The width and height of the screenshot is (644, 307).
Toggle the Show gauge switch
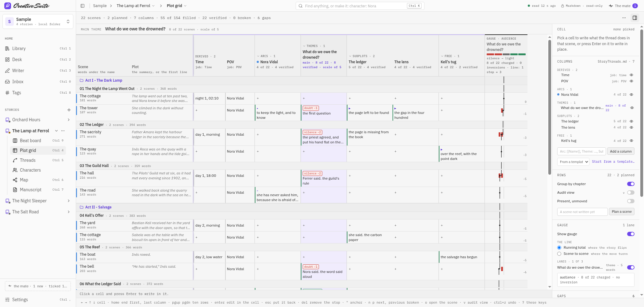631,234
